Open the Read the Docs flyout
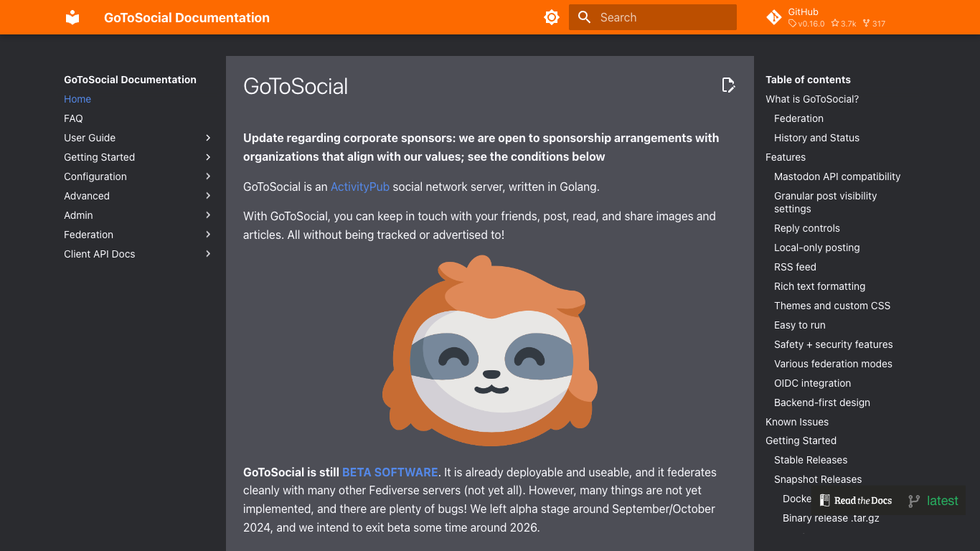980x551 pixels. tap(889, 501)
